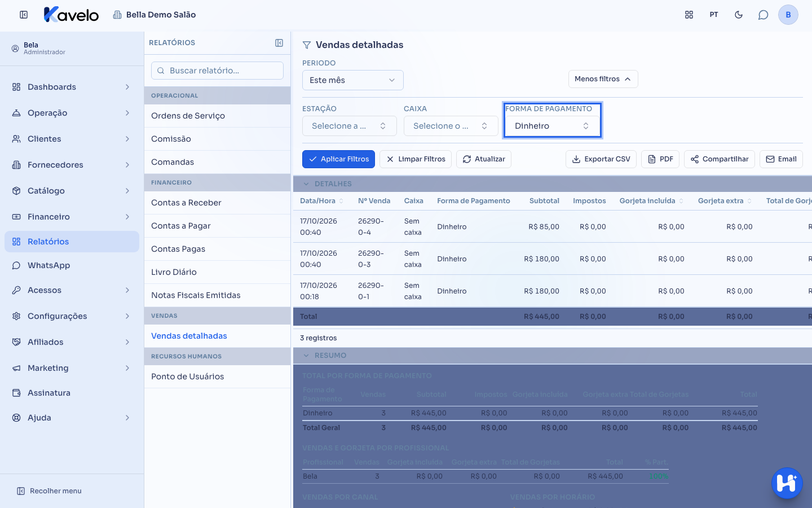Open the apps grid icon in header
Screen dimensions: 812x508
(x=689, y=15)
